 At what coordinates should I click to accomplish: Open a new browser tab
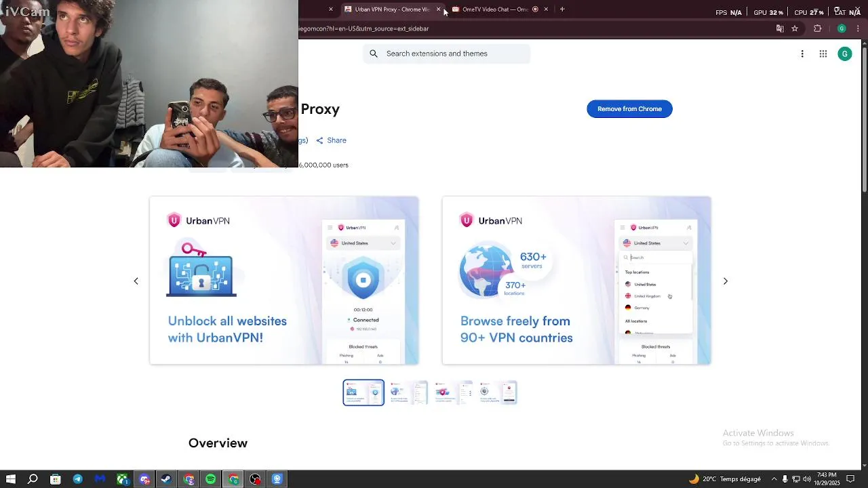(562, 9)
